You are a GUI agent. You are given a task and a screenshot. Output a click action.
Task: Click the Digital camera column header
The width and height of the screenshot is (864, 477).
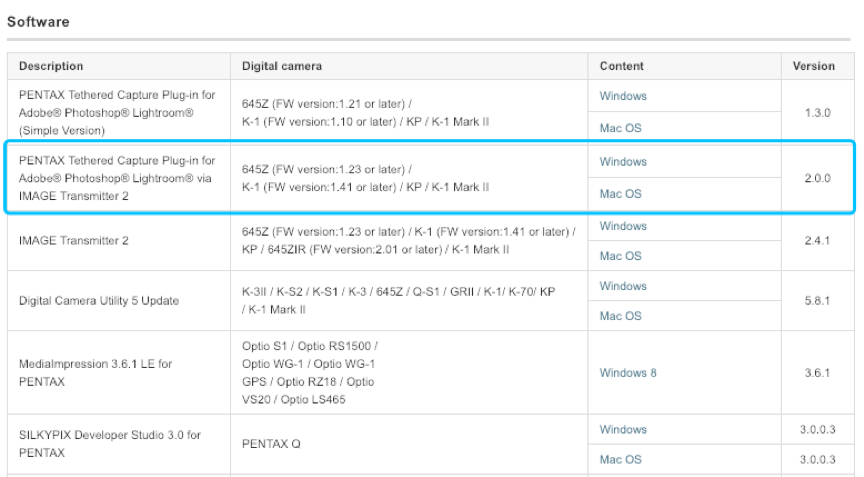click(x=282, y=66)
